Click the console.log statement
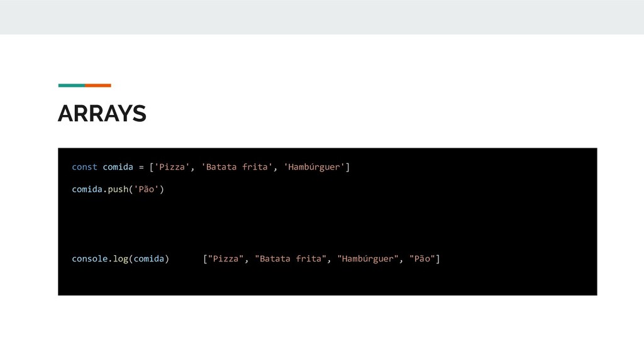The image size is (644, 362). click(120, 259)
